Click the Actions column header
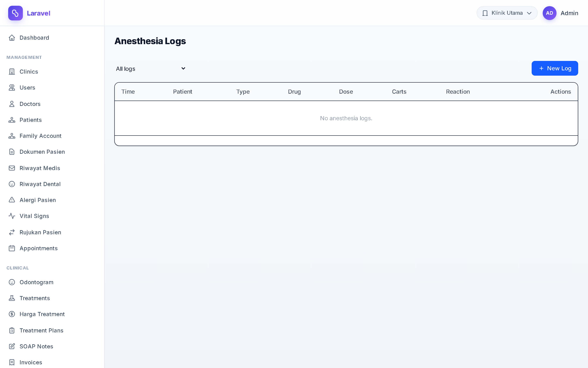This screenshot has width=588, height=368. 561,92
